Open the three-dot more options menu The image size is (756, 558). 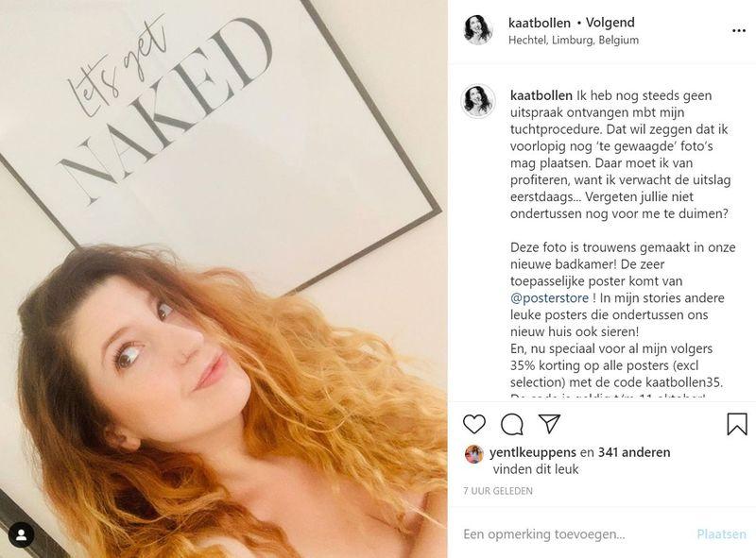pos(739,31)
